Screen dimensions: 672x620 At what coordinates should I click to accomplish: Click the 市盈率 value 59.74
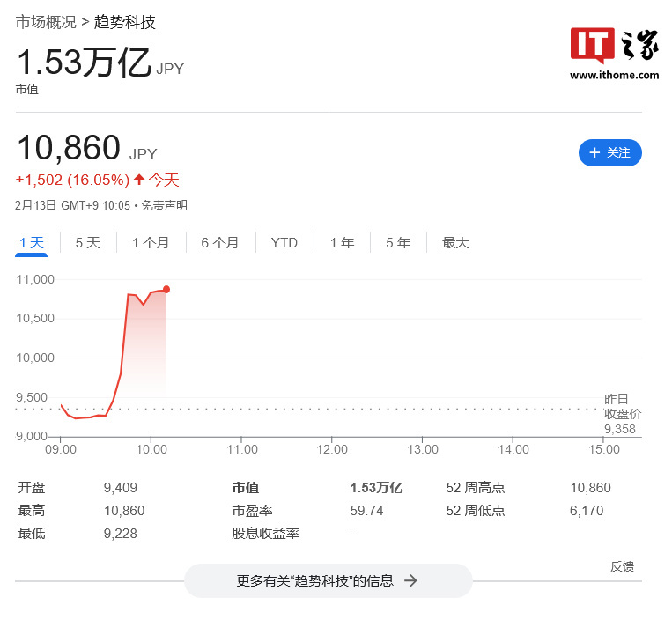[x=367, y=511]
